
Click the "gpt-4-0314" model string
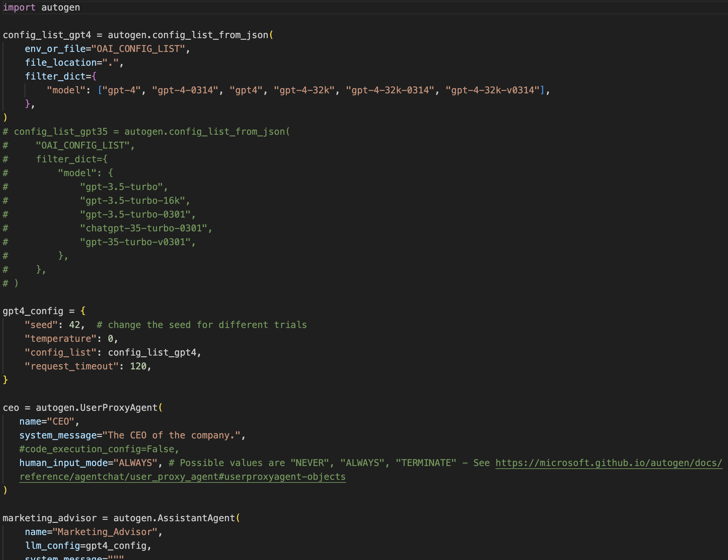click(185, 90)
